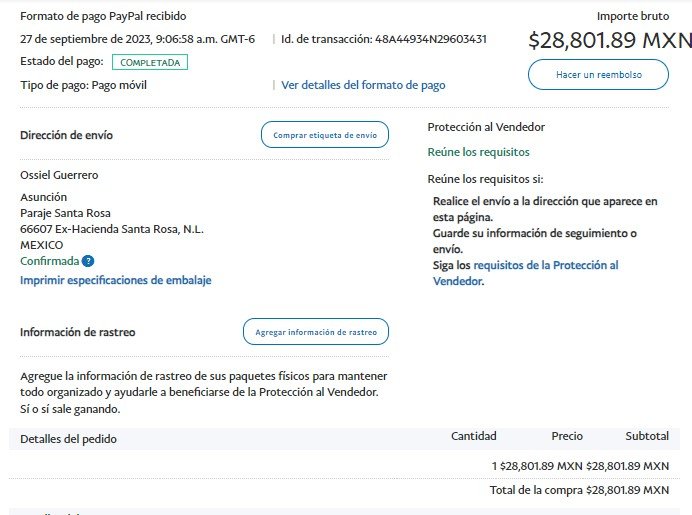The width and height of the screenshot is (692, 515).
Task: Click the Precio column header
Action: (x=567, y=437)
